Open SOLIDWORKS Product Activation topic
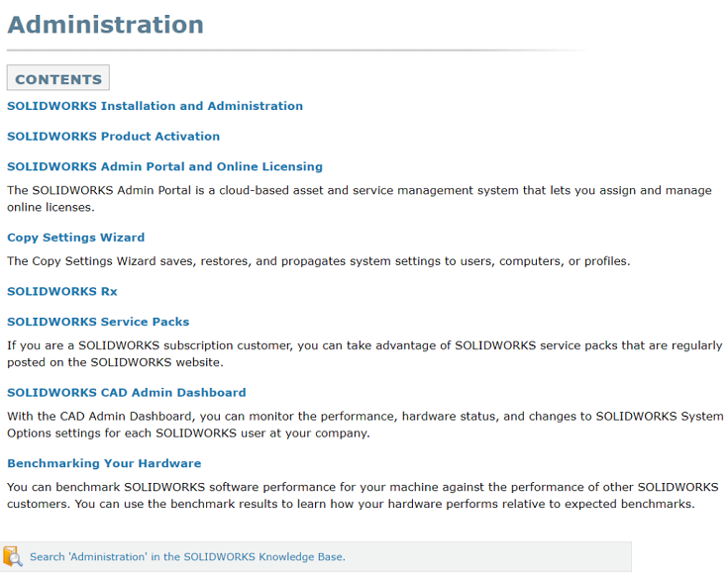The height and width of the screenshot is (578, 728). [113, 137]
